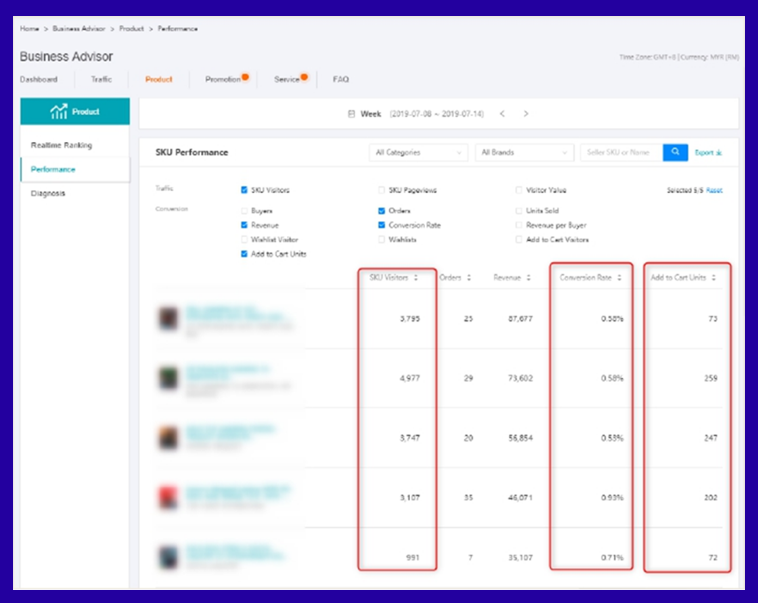Open the FAQ tab
Screen dimensions: 758x603
341,79
